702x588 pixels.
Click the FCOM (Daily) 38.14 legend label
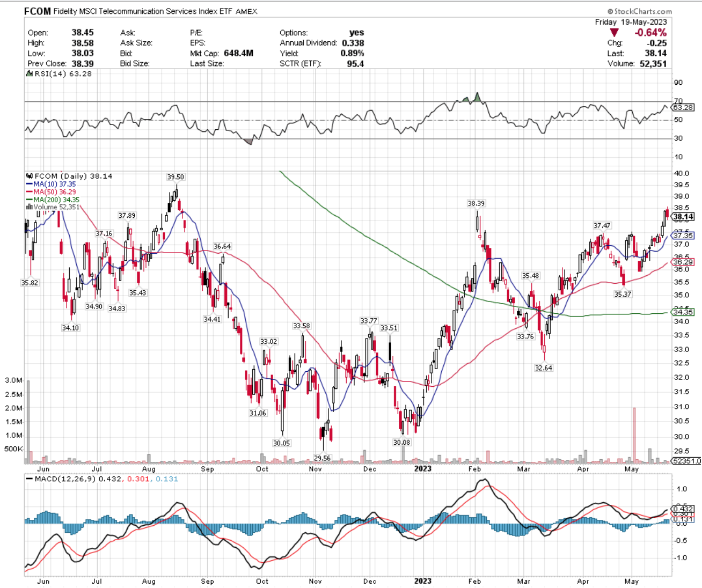pos(70,176)
